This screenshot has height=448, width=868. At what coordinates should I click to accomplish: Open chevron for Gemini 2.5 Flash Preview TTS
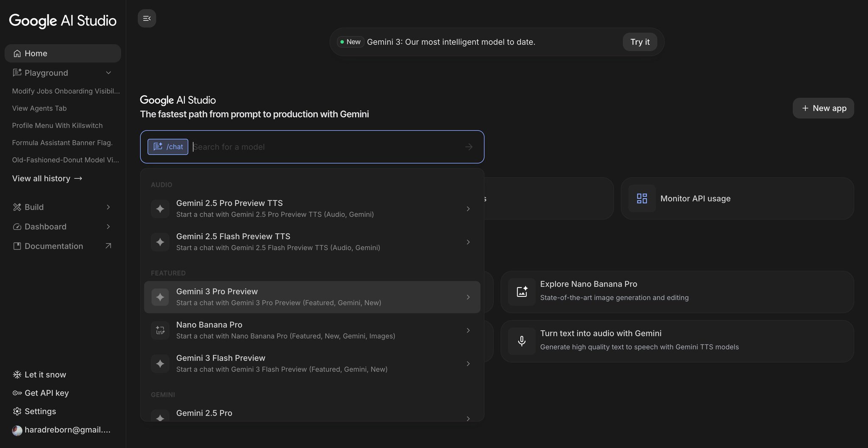[x=468, y=242]
